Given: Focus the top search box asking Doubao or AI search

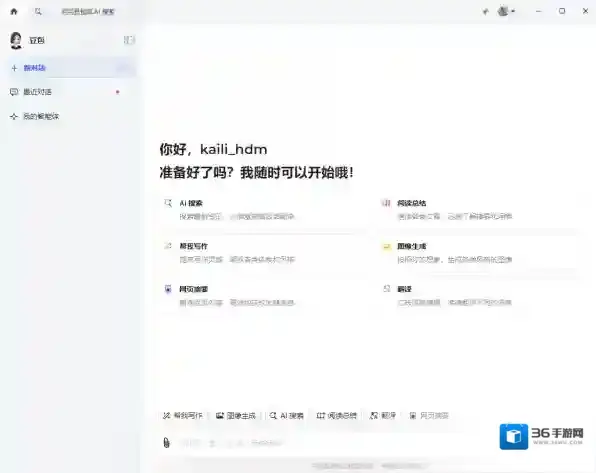Looking at the screenshot, I should tap(88, 12).
